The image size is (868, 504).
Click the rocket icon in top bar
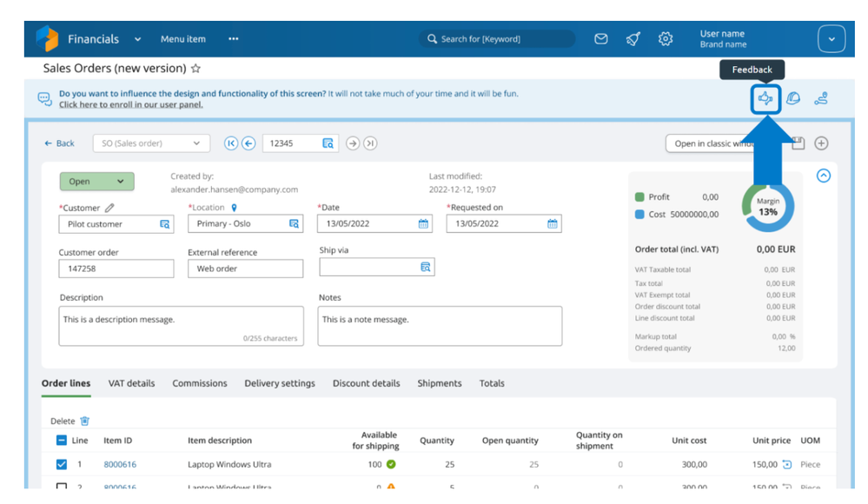coord(633,39)
